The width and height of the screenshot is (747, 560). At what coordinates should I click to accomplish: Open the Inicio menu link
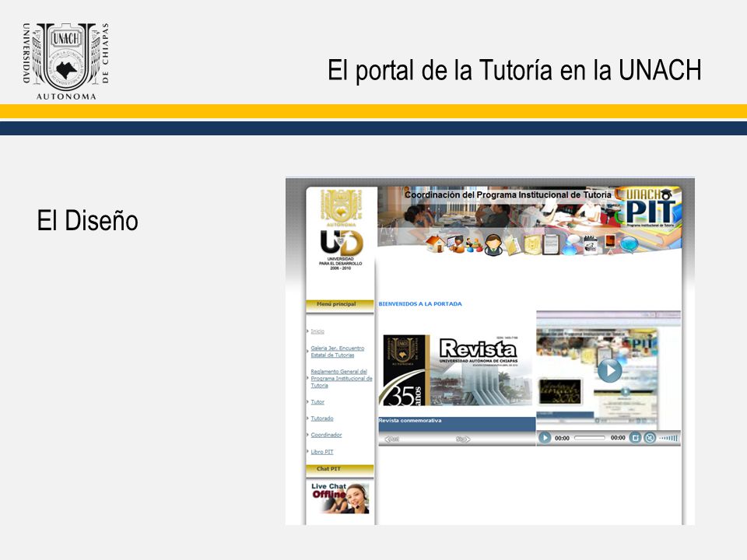coord(317,331)
